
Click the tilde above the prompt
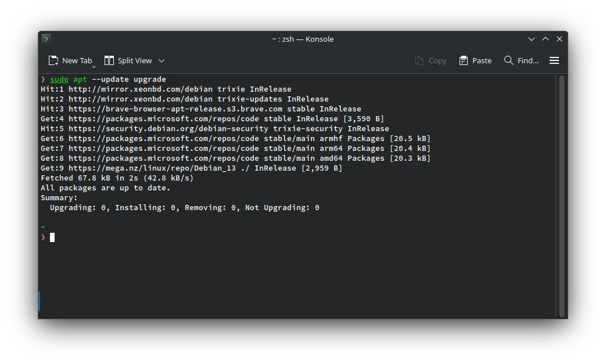(x=43, y=227)
